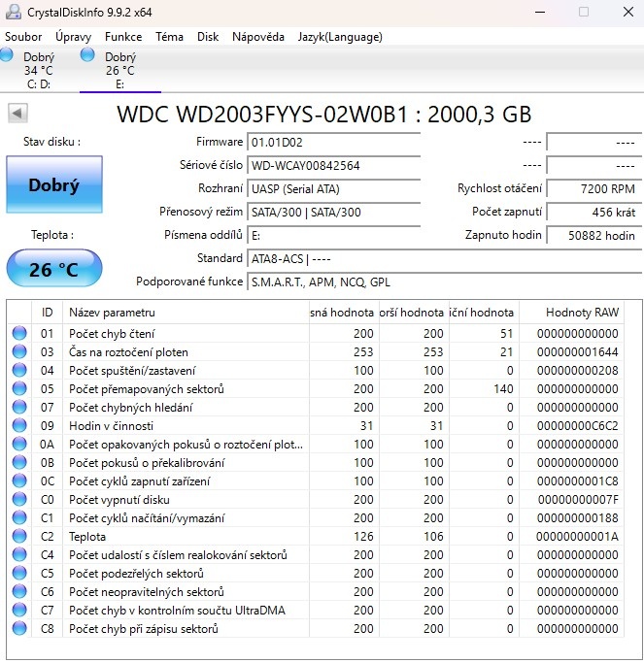
Task: Select the Počet pokusů o překalibrování row
Action: 316,463
